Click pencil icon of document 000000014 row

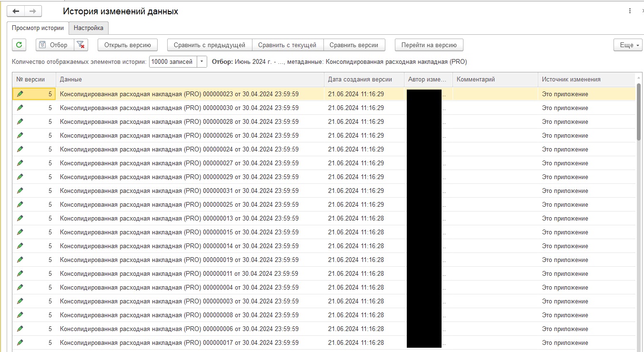pos(20,246)
